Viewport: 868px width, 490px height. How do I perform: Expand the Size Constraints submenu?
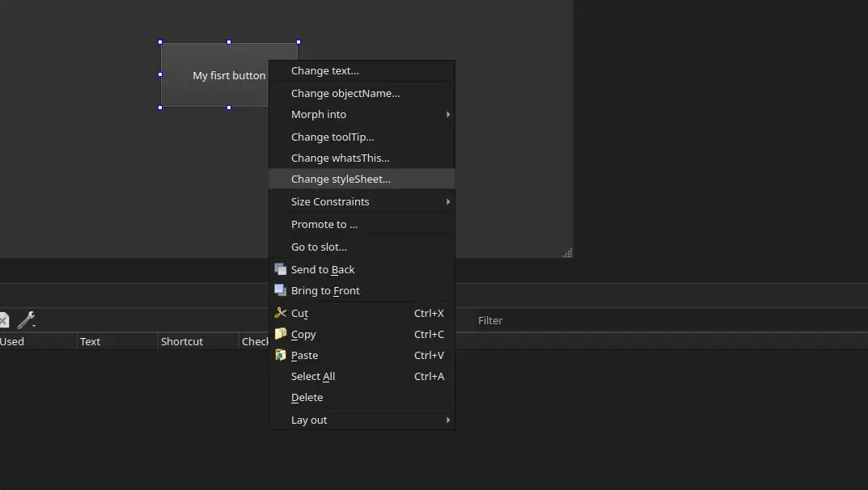[x=362, y=202]
